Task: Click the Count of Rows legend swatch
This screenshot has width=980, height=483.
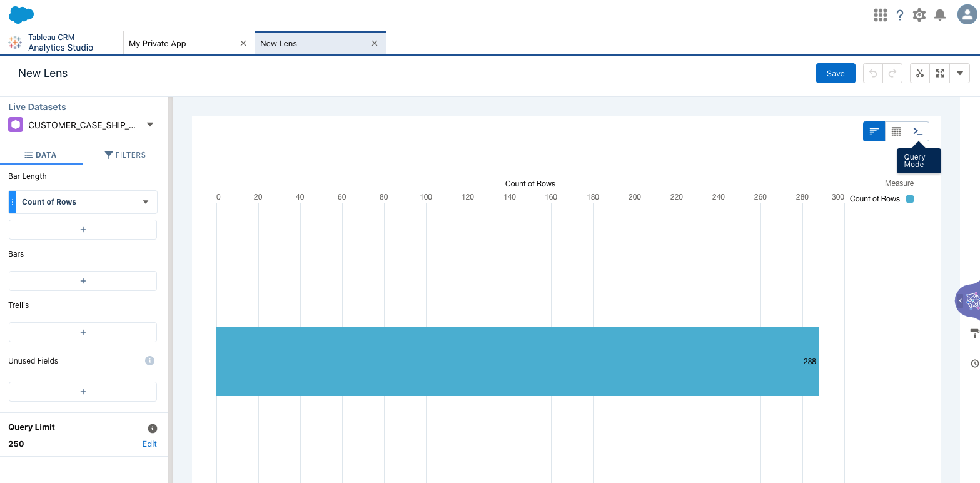Action: [x=910, y=199]
